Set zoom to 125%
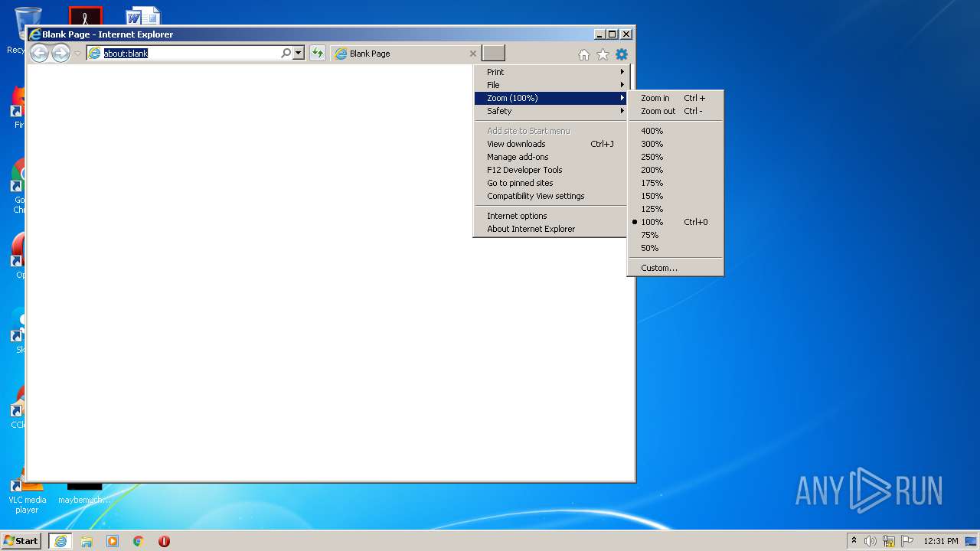 pos(675,209)
